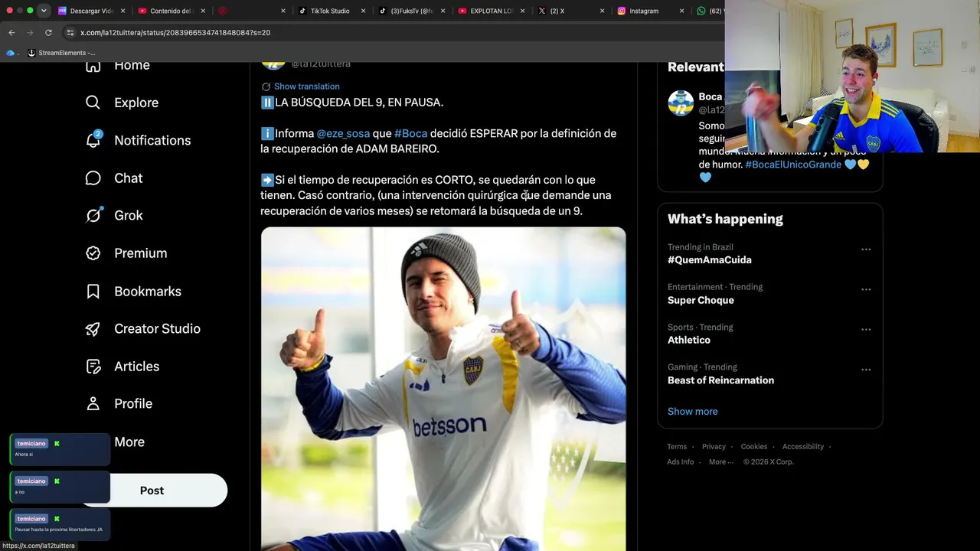Open the Chat bubble icon
The width and height of the screenshot is (980, 551).
93,178
